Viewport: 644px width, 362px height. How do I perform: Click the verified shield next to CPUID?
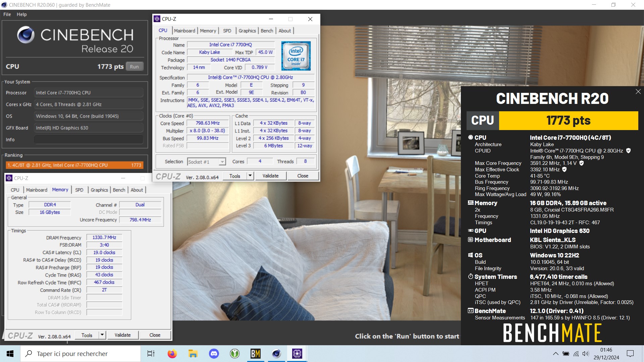628,151
